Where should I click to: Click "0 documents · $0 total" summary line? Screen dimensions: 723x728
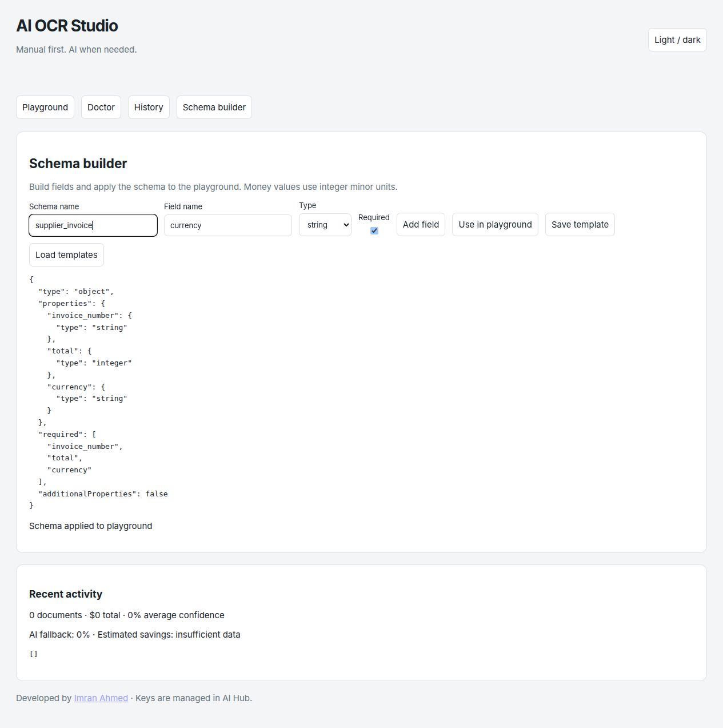127,615
